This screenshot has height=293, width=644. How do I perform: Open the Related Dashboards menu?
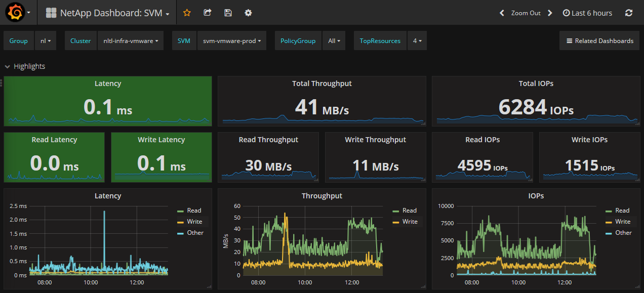599,41
